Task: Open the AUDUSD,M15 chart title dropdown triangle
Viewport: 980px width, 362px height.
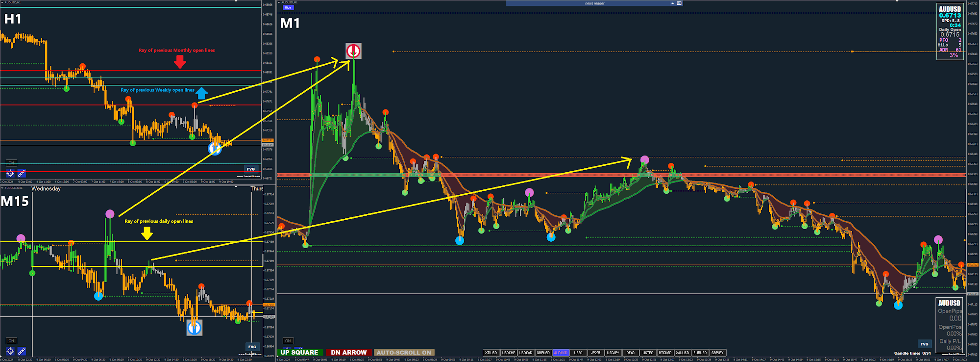Action: click(2, 188)
